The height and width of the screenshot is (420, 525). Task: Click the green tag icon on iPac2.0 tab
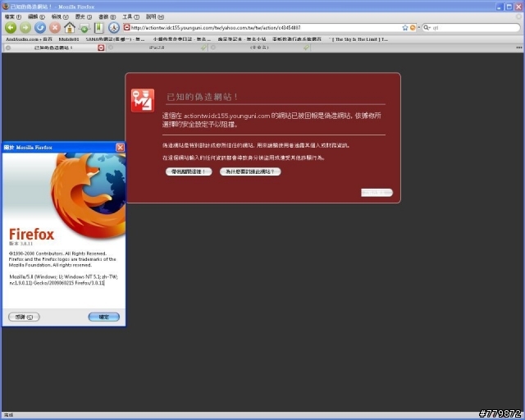203,48
